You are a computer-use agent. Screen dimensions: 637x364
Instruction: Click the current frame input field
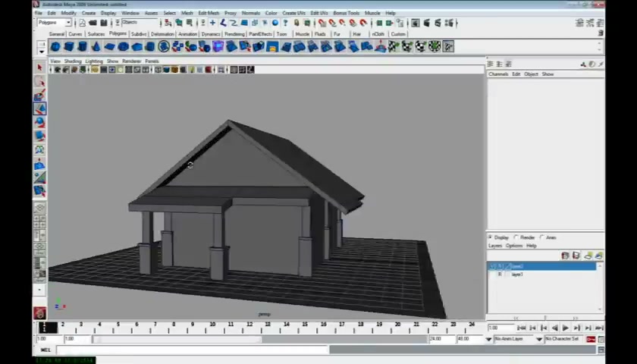(501, 328)
